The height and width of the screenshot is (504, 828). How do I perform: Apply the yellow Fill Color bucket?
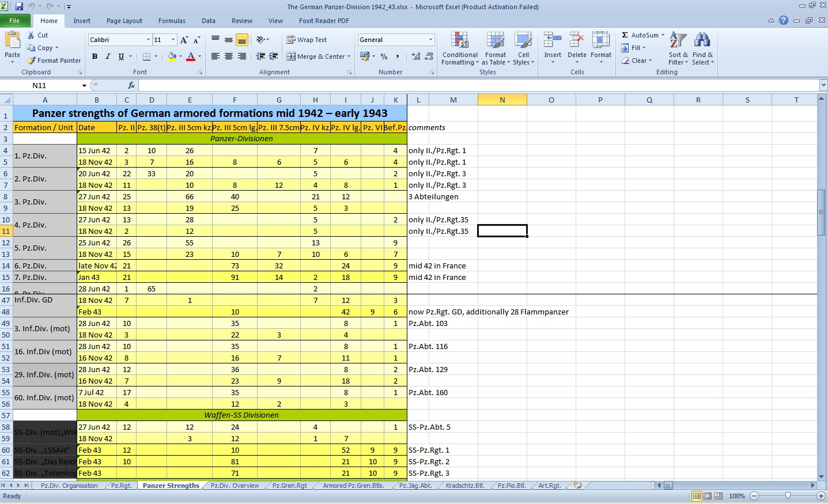pyautogui.click(x=172, y=56)
